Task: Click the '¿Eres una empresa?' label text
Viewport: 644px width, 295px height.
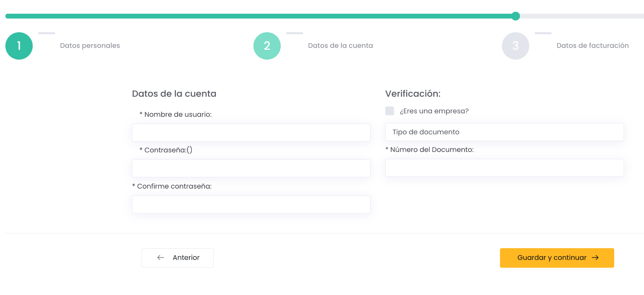Action: coord(434,111)
